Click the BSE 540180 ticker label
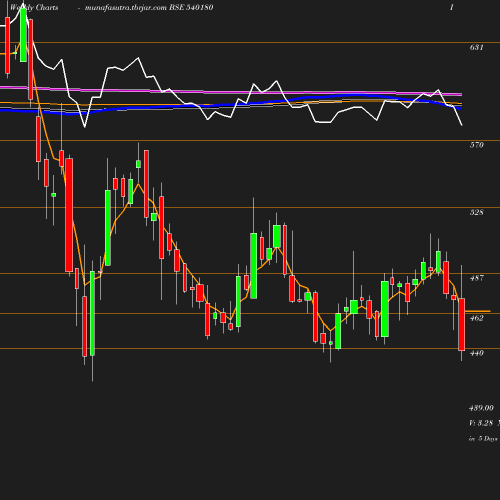The width and height of the screenshot is (500, 500). pos(191,8)
